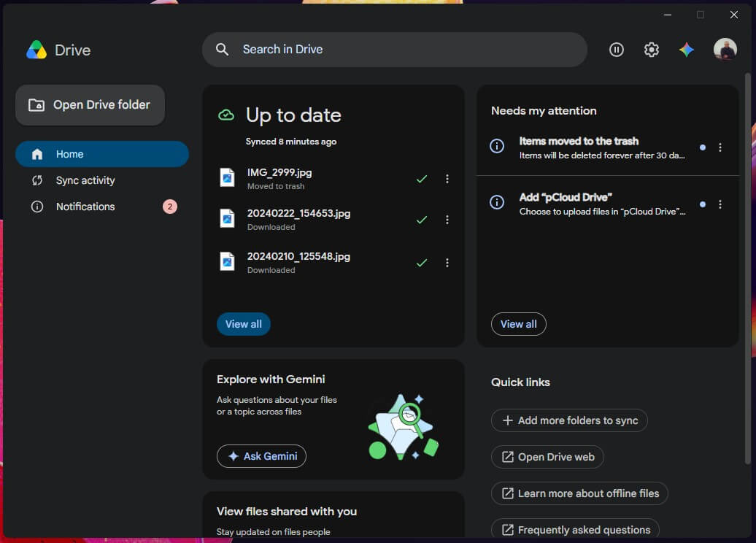Click the Synced 8 minutes ago text

point(290,142)
